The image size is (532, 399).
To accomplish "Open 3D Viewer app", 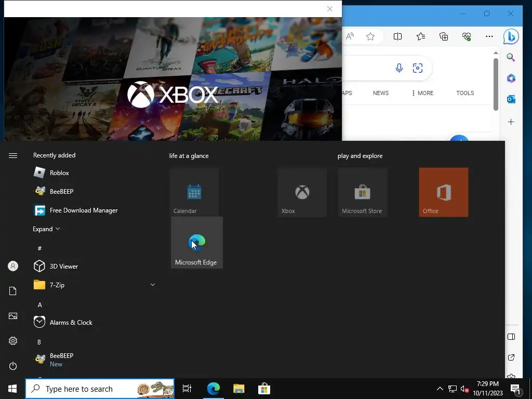I will tap(95, 267).
